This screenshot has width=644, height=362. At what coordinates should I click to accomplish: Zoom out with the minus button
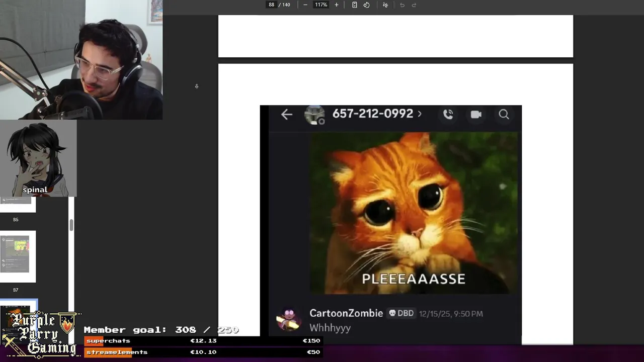[305, 5]
